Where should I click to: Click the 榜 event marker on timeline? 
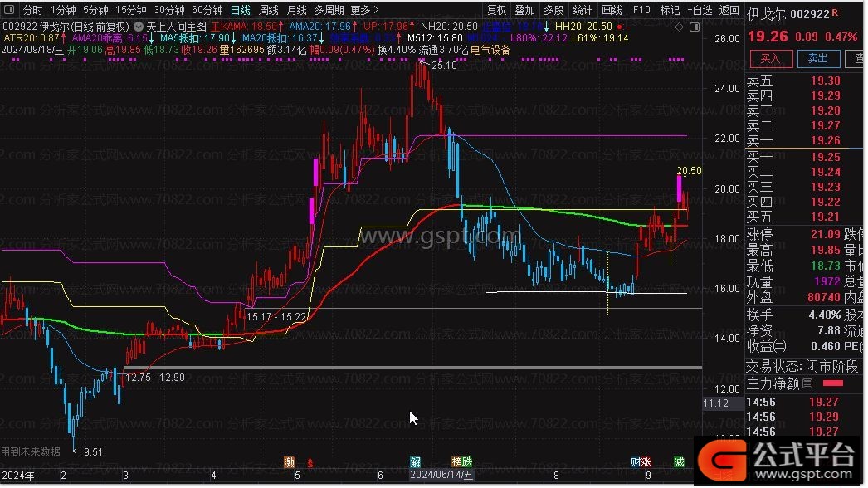pyautogui.click(x=457, y=462)
